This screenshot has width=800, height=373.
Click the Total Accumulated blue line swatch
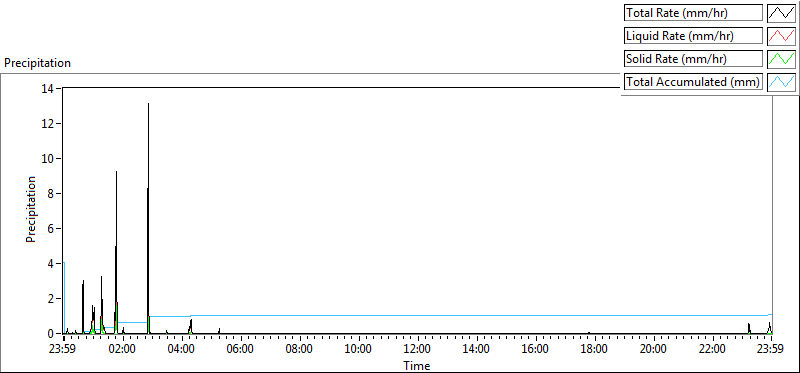point(781,82)
